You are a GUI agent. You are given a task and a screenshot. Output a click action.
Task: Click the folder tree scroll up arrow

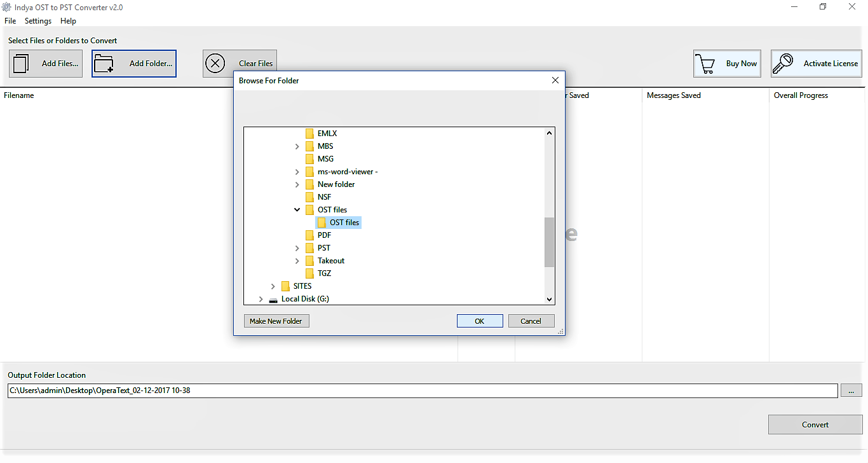[x=549, y=134]
